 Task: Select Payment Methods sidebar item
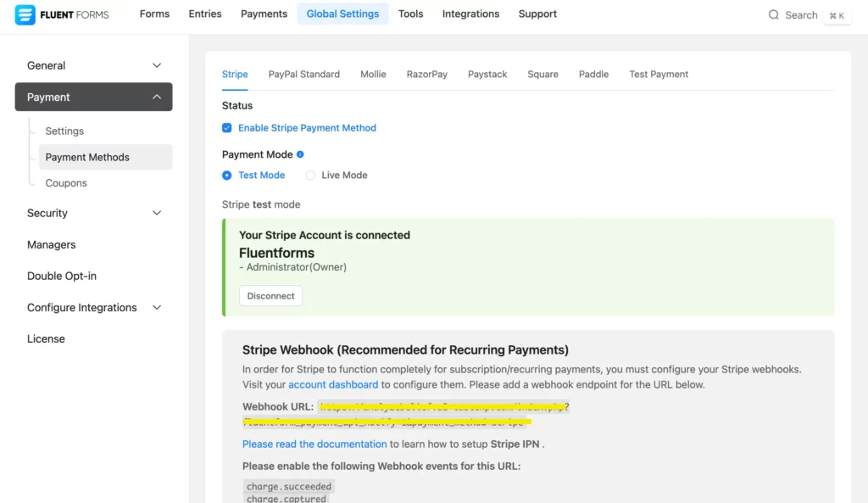105,157
